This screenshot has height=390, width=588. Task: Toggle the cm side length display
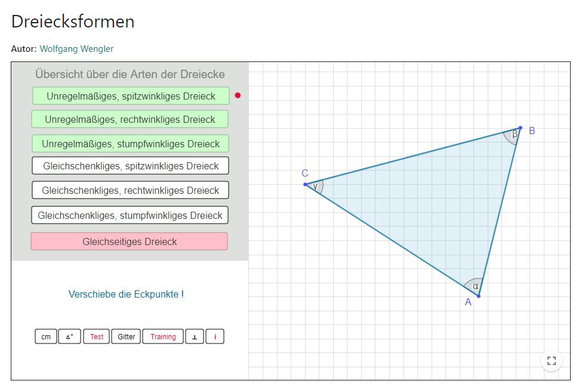click(46, 337)
